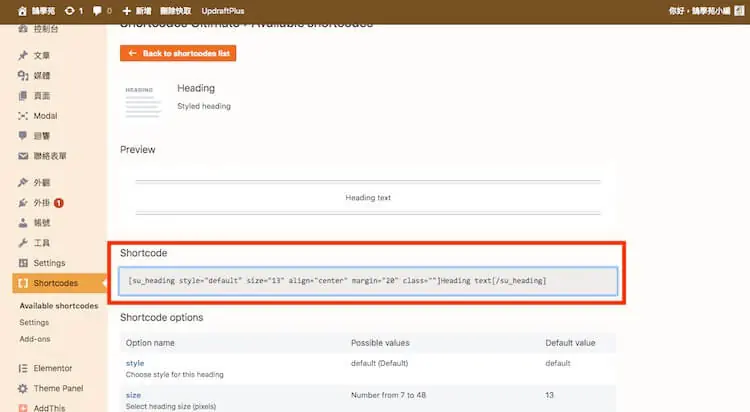Open the sidebar Settings grid icon
Viewport: 750px width, 412px height.
point(22,263)
